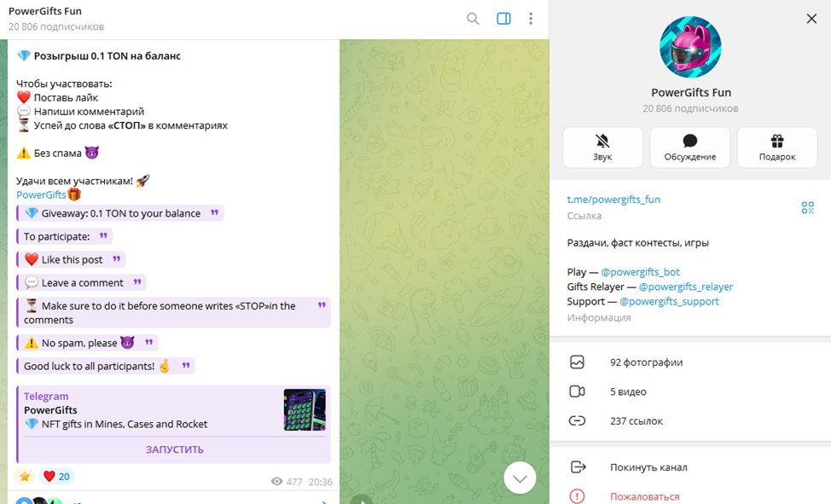
Task: Show the QR code icon for channel link
Action: (x=807, y=207)
